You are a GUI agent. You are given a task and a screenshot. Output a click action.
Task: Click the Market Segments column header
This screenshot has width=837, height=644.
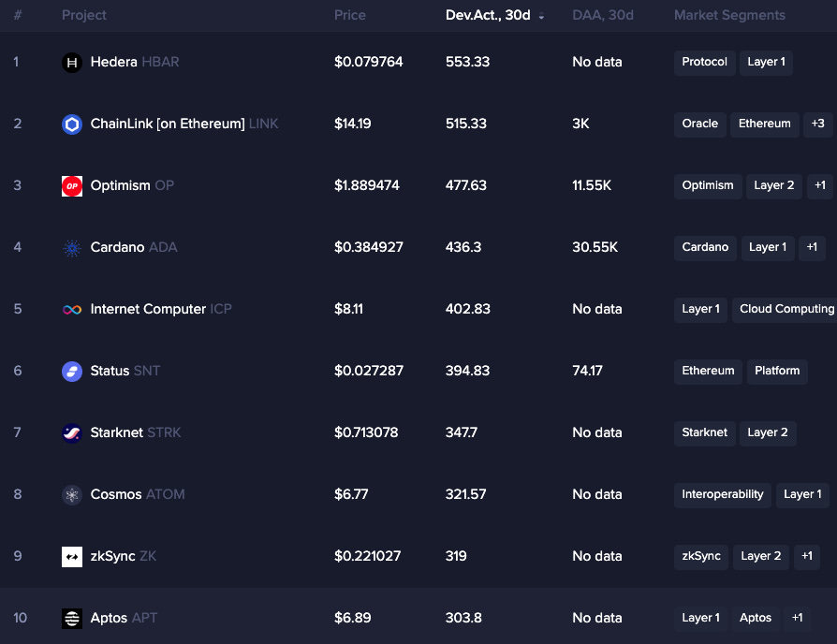point(729,16)
